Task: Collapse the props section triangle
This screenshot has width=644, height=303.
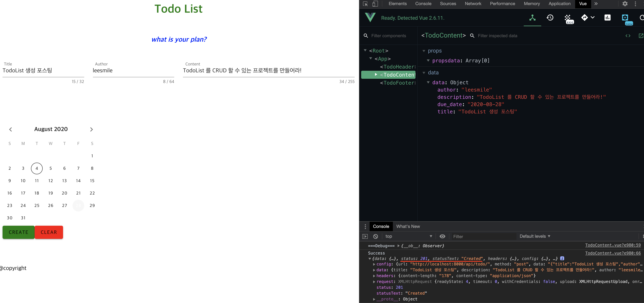Action: pyautogui.click(x=424, y=51)
